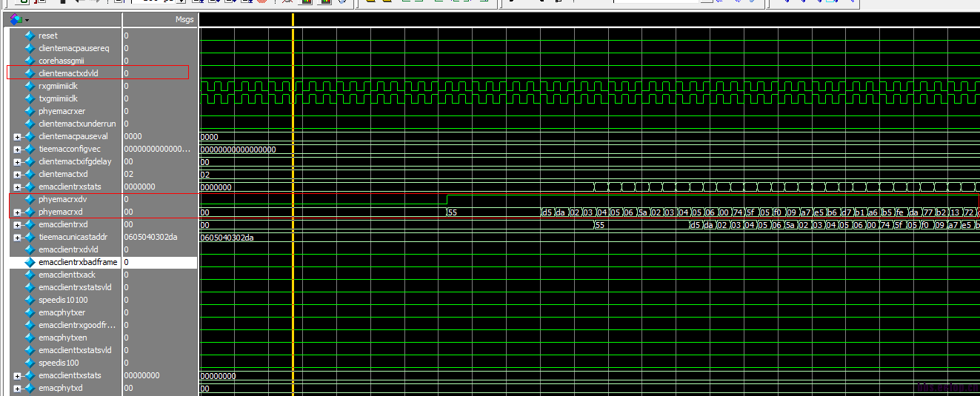Select the emacclientrxbadframe signal
Viewport: 980px width, 396px height.
(x=78, y=262)
